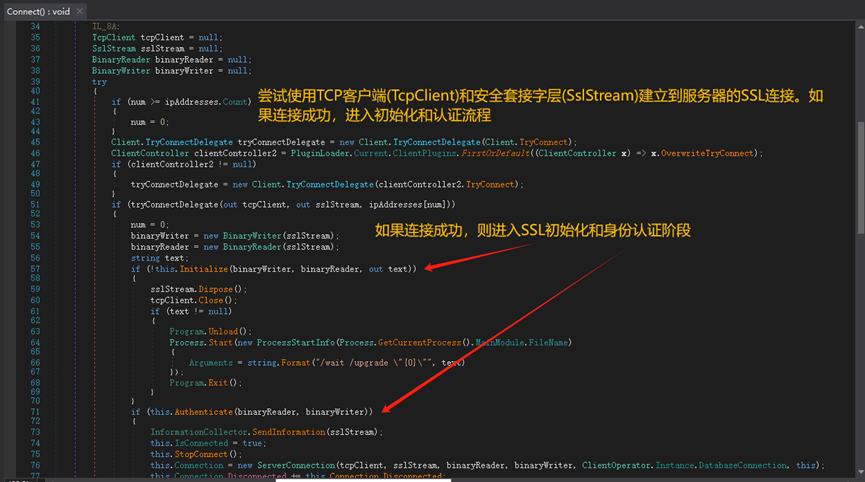Viewport: 865px width, 482px height.
Task: Click ipAddresses[num] on line 51
Action: pos(409,205)
